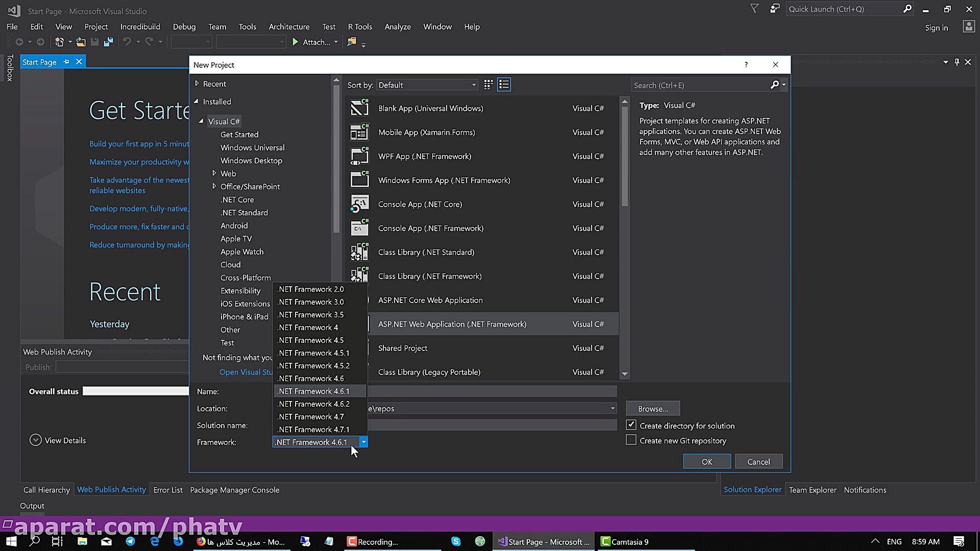Click the Browse... button

tap(652, 408)
